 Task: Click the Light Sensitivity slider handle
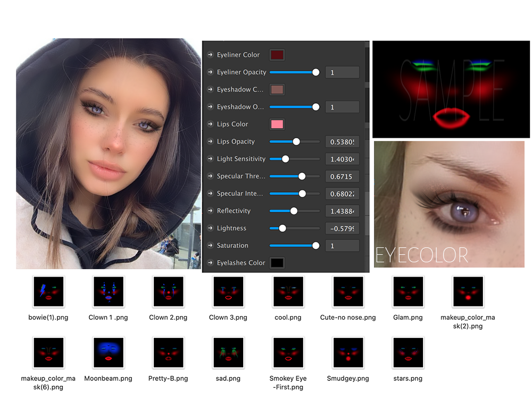click(285, 159)
